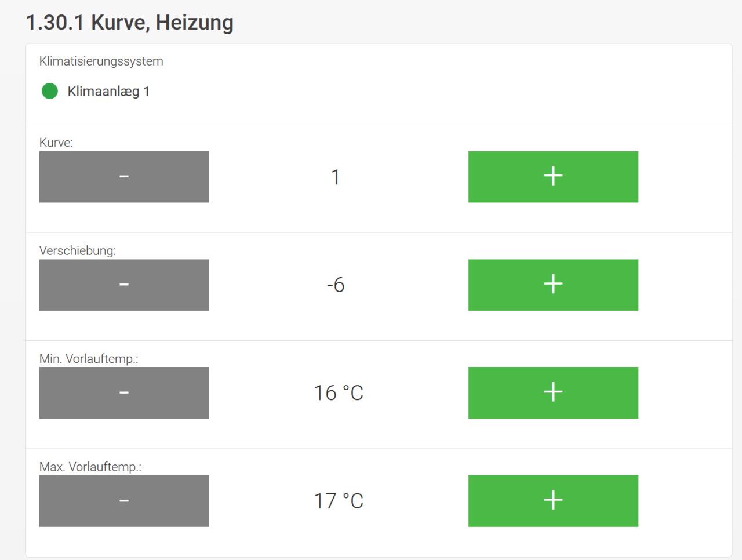742x560 pixels.
Task: Decrease Max. Vorlauftemp. via minus button
Action: point(124,501)
